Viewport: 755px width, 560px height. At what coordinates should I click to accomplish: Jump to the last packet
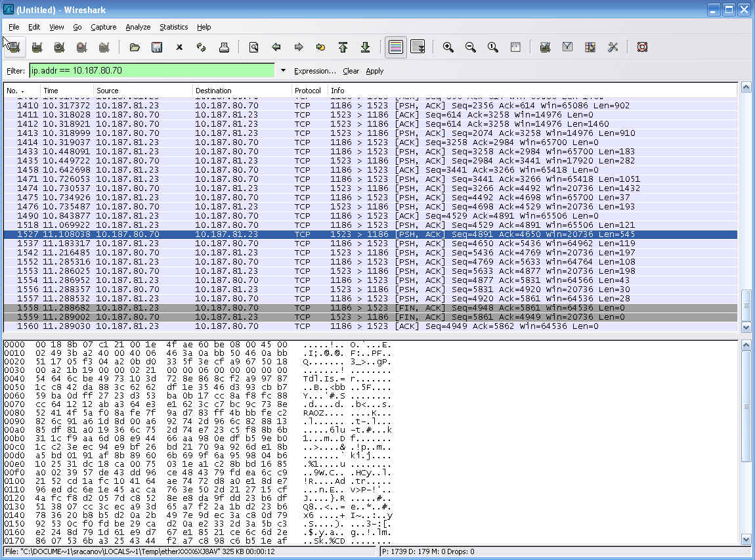(x=366, y=47)
